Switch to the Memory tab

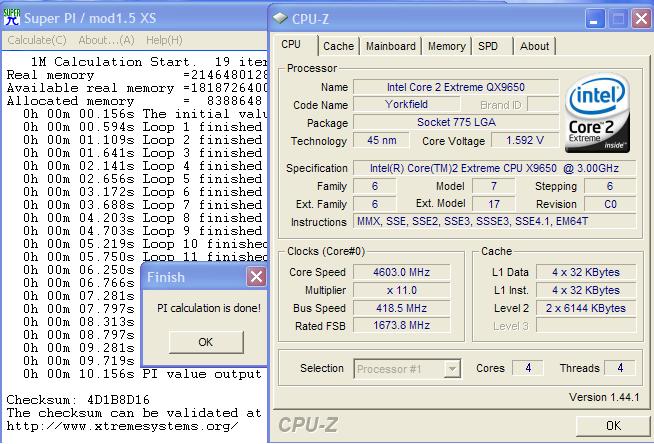click(447, 46)
